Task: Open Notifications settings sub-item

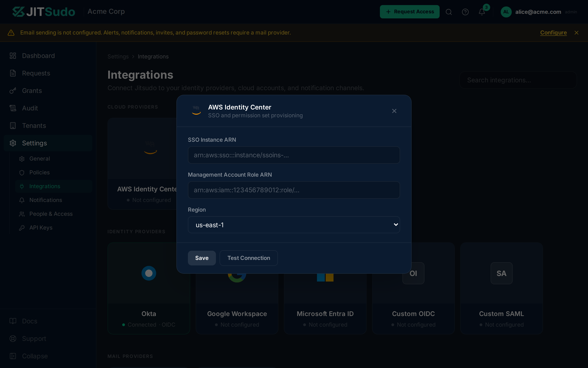Action: (x=54, y=200)
